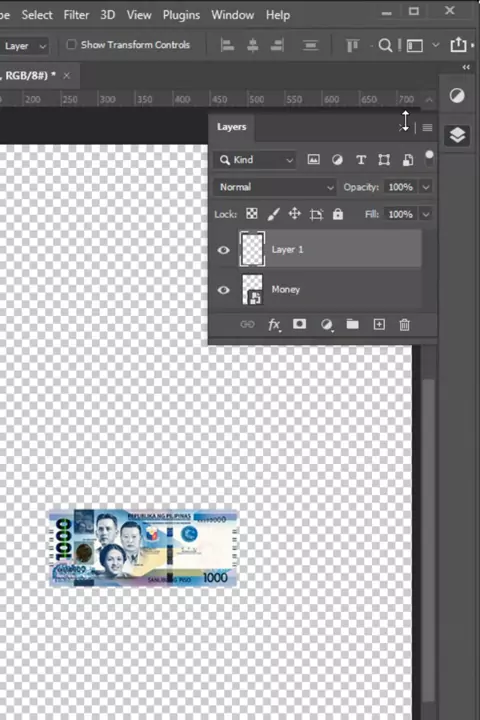Screen dimensions: 480x720
Task: Click the Opacity 100% field
Action: point(401,187)
